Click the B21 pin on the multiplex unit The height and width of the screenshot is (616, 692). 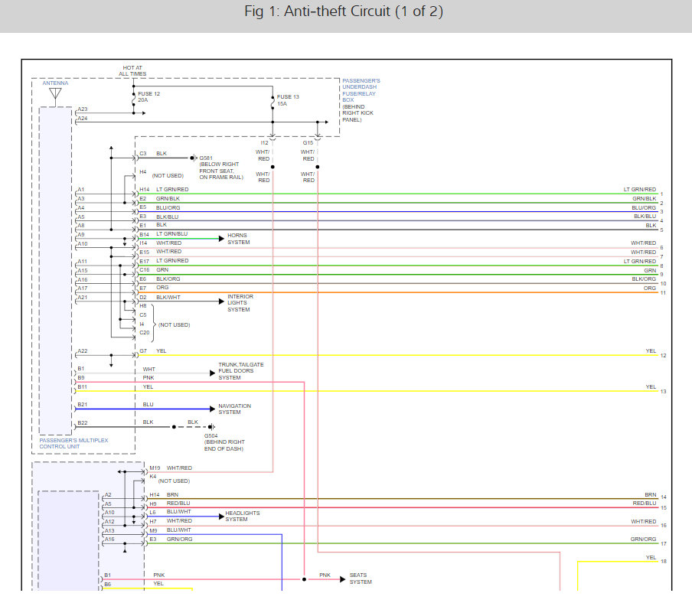click(81, 405)
